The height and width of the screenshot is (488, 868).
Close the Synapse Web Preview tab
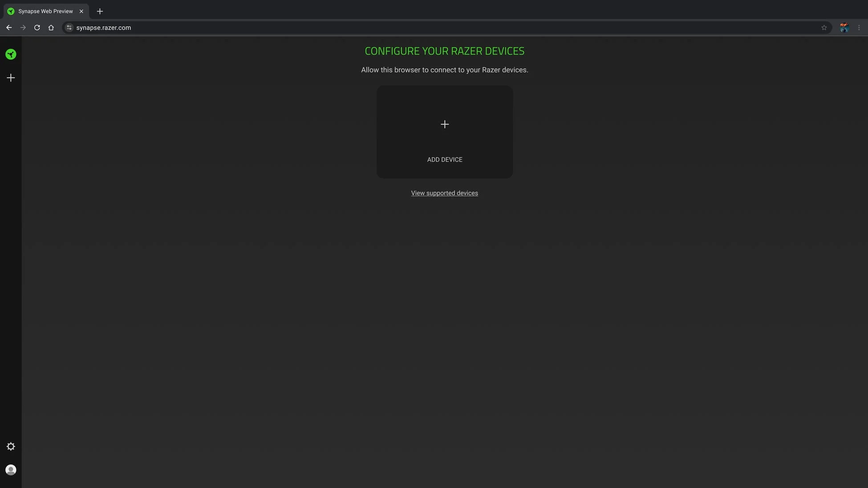pyautogui.click(x=81, y=11)
